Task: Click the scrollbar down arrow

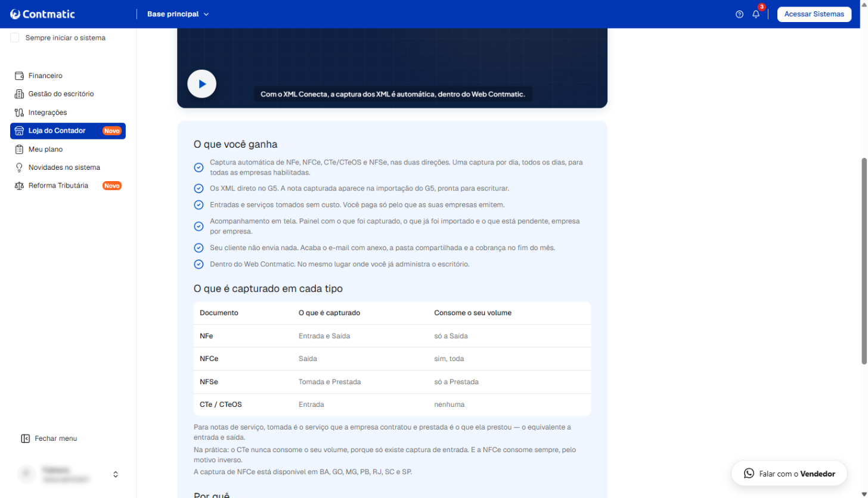Action: [x=864, y=493]
